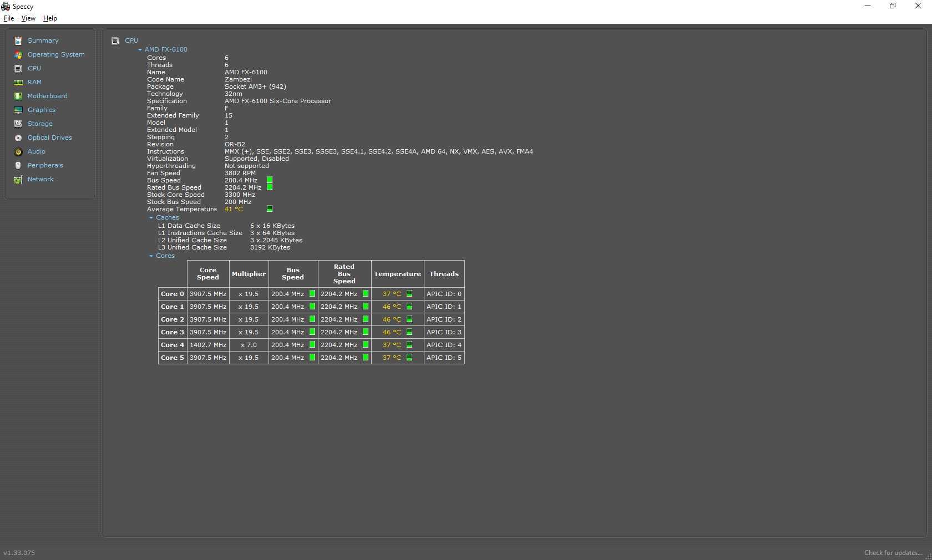Image resolution: width=932 pixels, height=560 pixels.
Task: Click version v1.33.075 in status bar
Action: [x=19, y=553]
